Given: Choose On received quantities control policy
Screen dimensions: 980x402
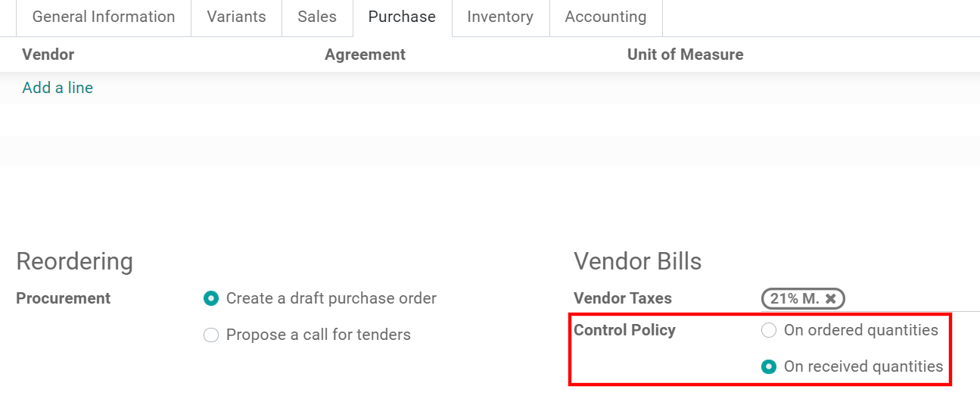Looking at the screenshot, I should (769, 366).
